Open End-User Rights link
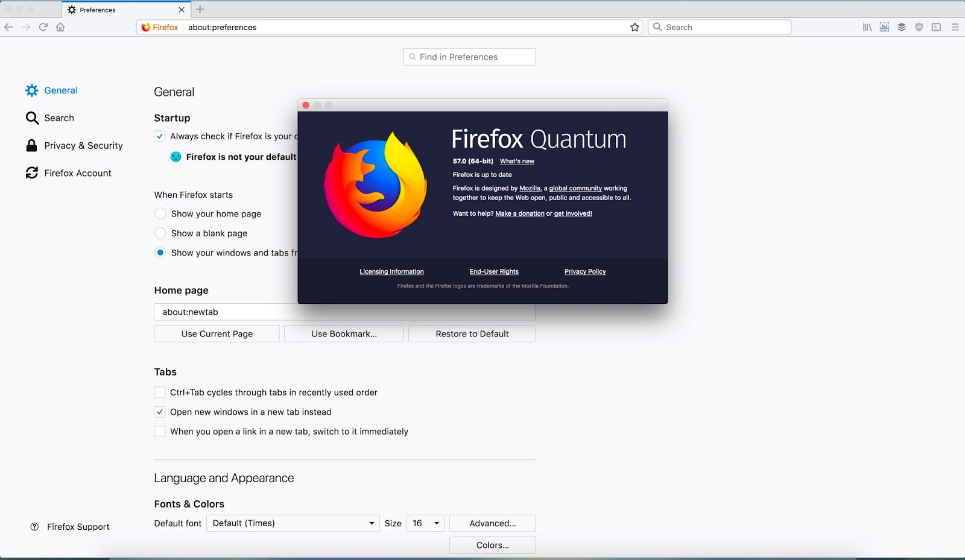The image size is (965, 560). pyautogui.click(x=494, y=272)
